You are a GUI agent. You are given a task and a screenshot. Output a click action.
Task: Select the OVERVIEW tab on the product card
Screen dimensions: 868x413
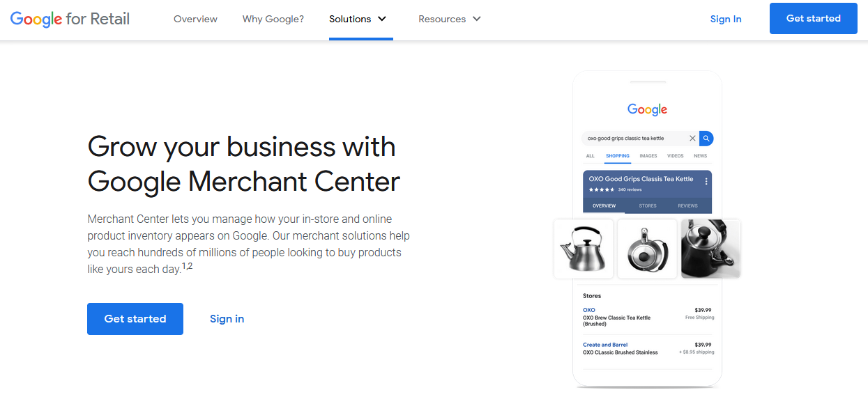click(604, 206)
